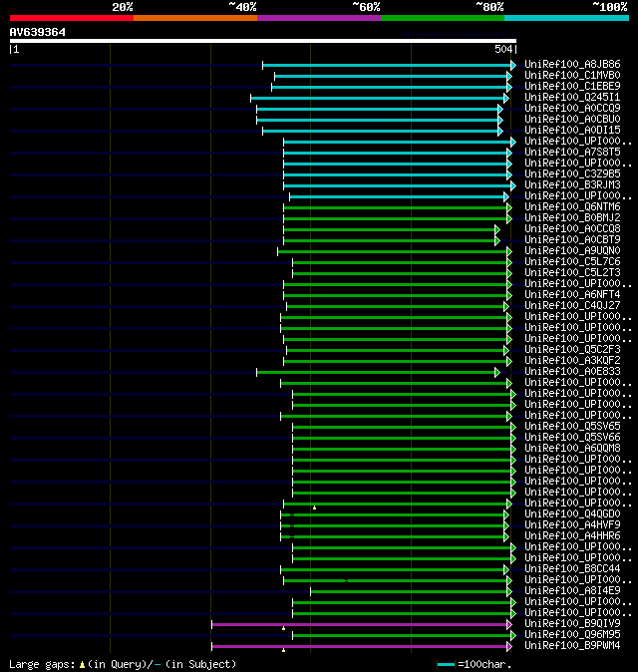Open the UniRef100_C5L7C6 entry
638x672 pixels.
[x=572, y=262]
